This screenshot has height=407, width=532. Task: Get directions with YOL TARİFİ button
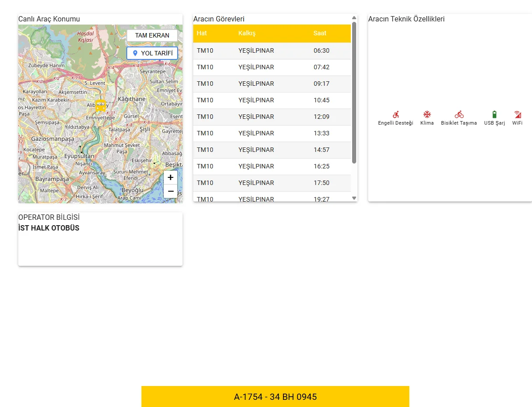click(x=152, y=53)
